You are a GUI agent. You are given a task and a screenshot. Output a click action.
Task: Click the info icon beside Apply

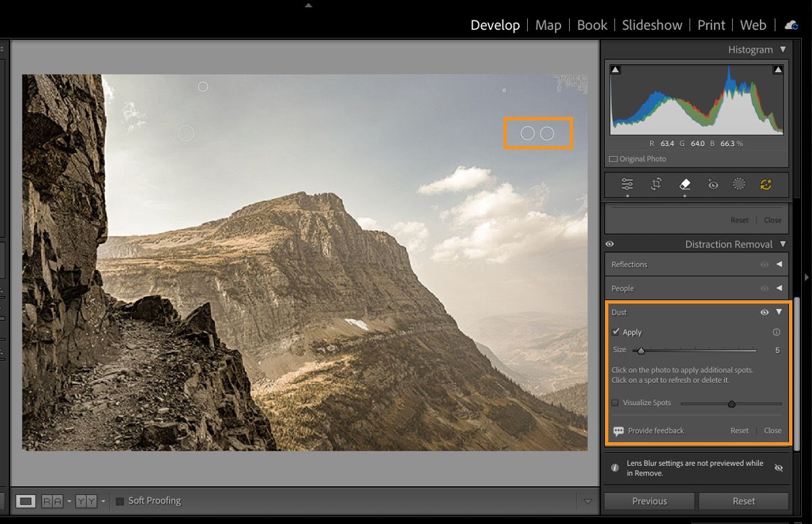click(775, 332)
